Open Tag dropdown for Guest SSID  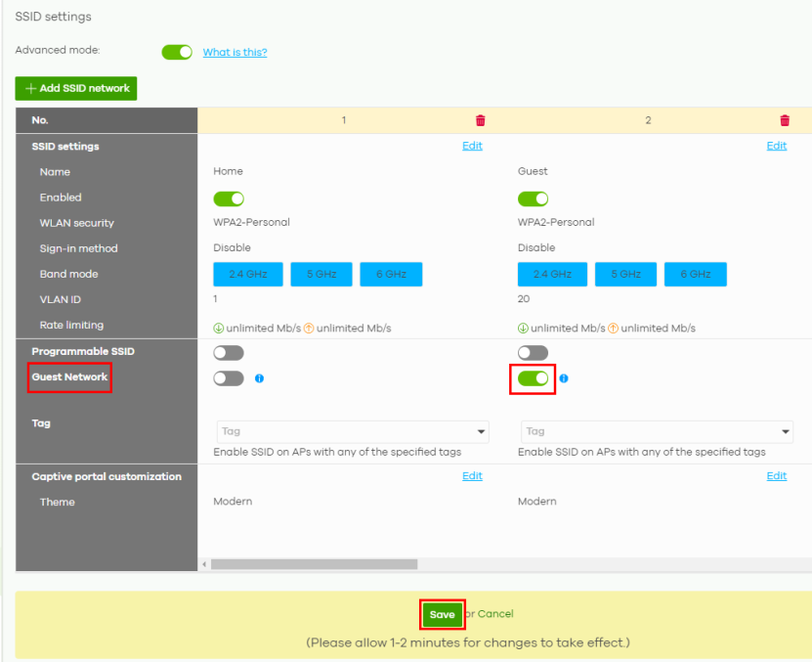(657, 431)
